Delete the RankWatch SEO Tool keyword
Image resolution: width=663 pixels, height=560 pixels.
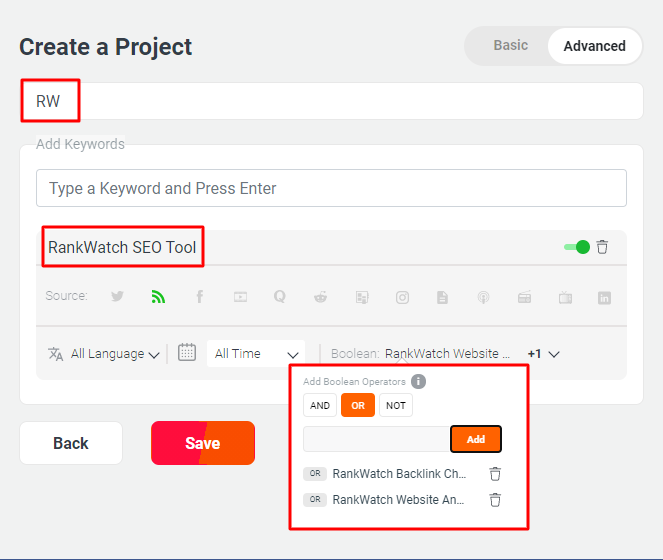pos(602,247)
